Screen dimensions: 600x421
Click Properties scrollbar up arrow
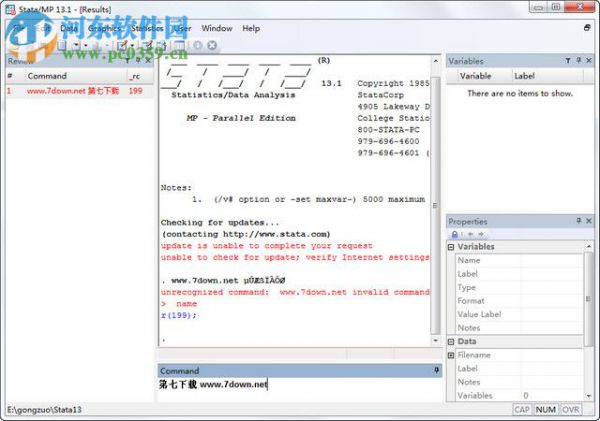[589, 246]
